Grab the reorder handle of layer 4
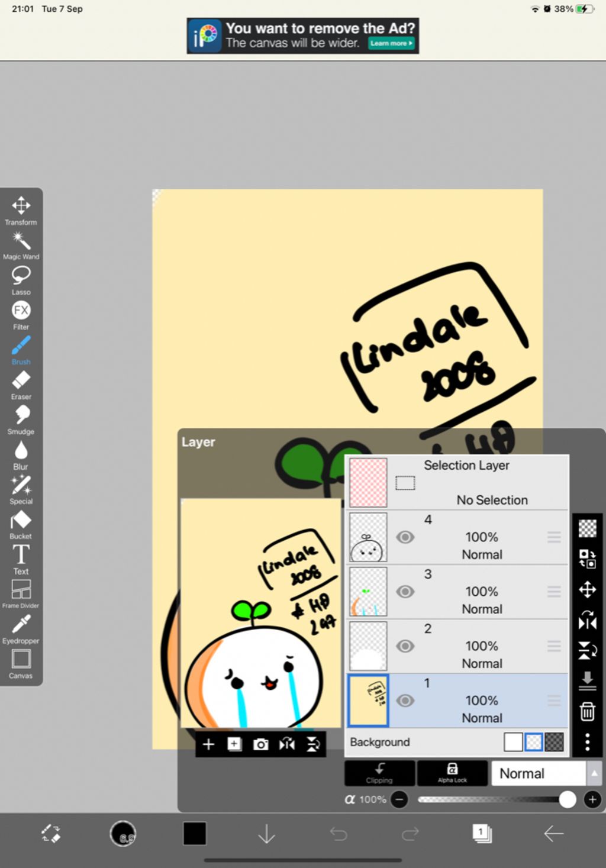Image resolution: width=606 pixels, height=868 pixels. [x=554, y=537]
